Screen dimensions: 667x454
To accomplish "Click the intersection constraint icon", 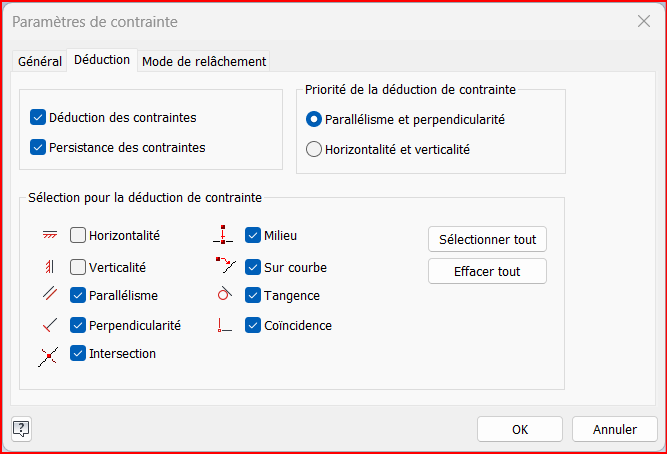I will (50, 355).
